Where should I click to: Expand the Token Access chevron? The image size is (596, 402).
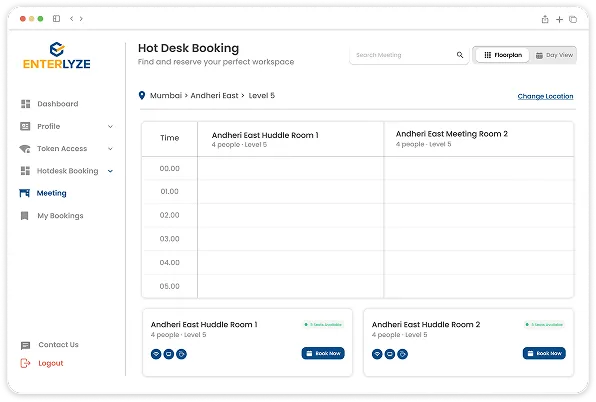click(110, 149)
